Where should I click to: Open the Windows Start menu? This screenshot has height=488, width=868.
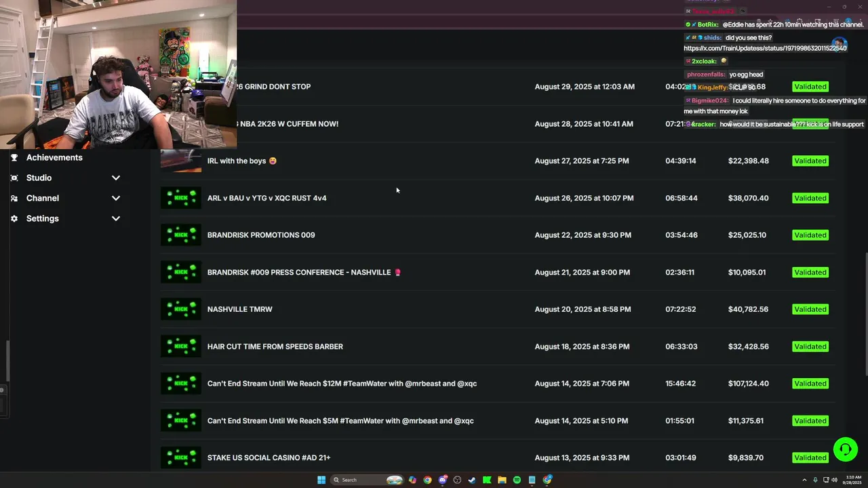(321, 480)
